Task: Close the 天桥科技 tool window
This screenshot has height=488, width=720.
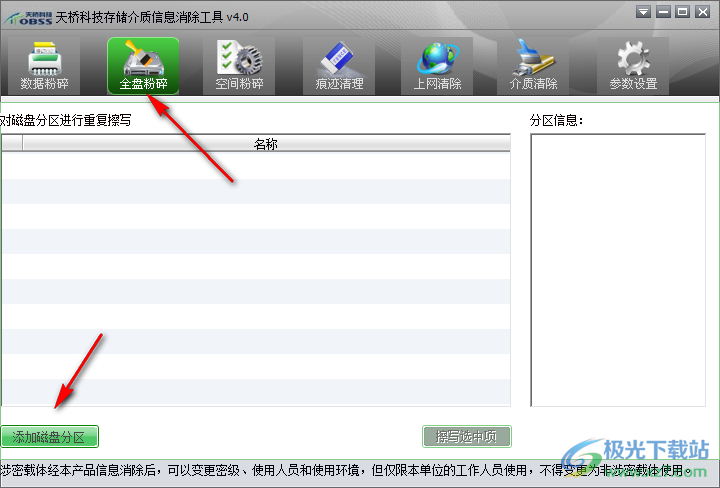Action: coord(702,13)
